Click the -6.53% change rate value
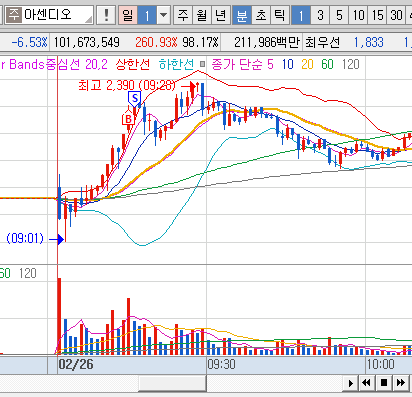Viewport: 412px width, 397px height. click(29, 42)
